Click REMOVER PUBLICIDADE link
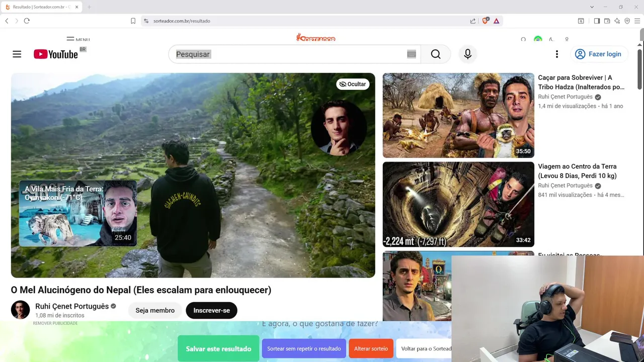The width and height of the screenshot is (644, 362). pyautogui.click(x=55, y=323)
